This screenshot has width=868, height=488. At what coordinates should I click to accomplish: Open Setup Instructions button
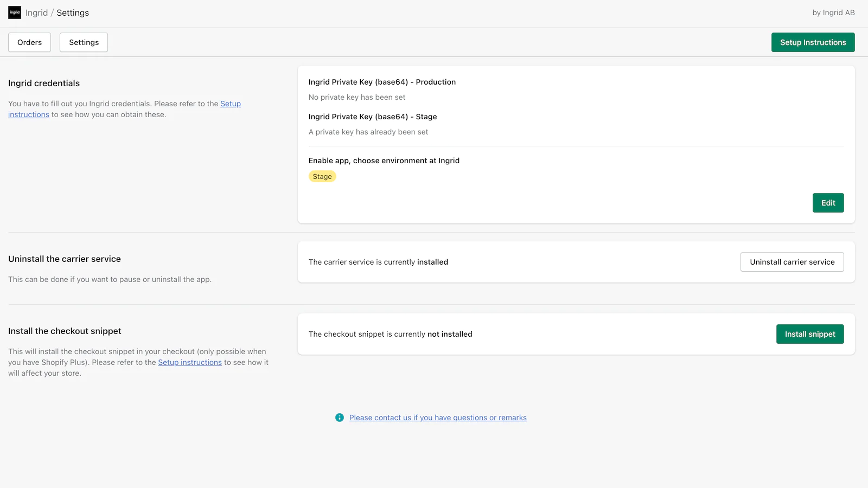[x=813, y=42]
